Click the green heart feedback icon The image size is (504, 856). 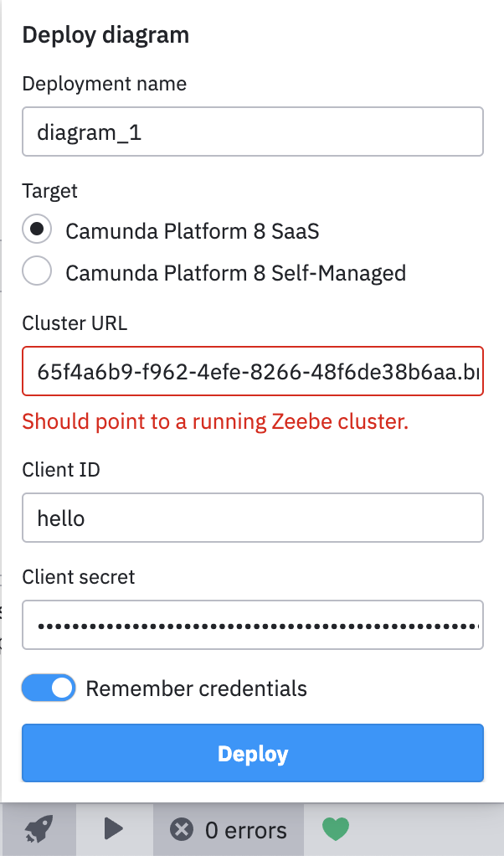[x=335, y=828]
